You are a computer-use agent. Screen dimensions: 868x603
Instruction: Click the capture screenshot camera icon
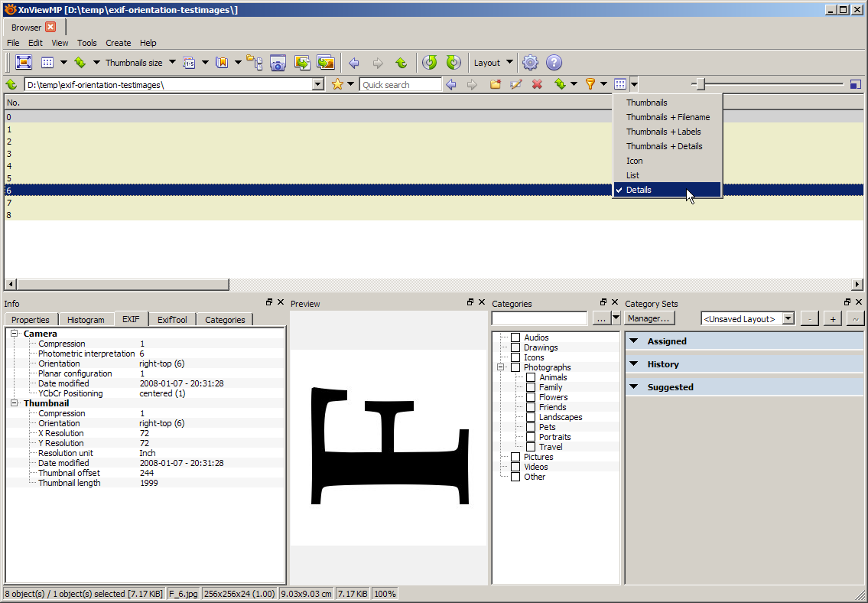[278, 63]
